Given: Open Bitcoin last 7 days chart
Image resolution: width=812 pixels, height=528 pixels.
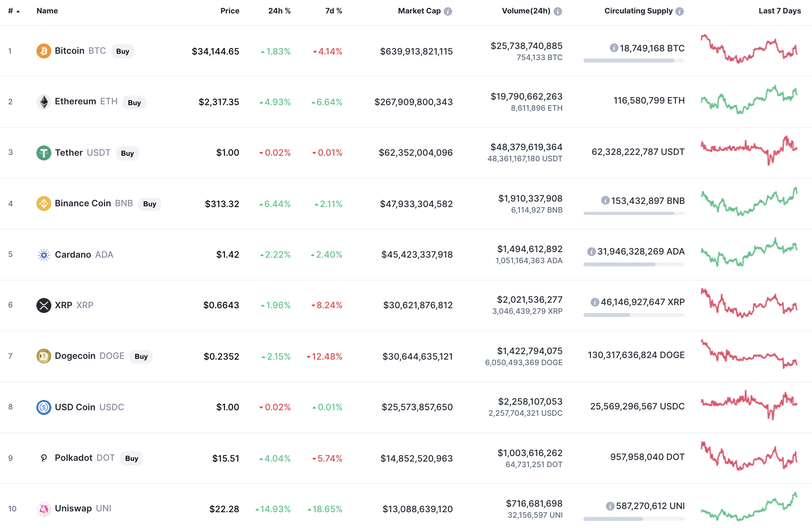Looking at the screenshot, I should (x=749, y=49).
